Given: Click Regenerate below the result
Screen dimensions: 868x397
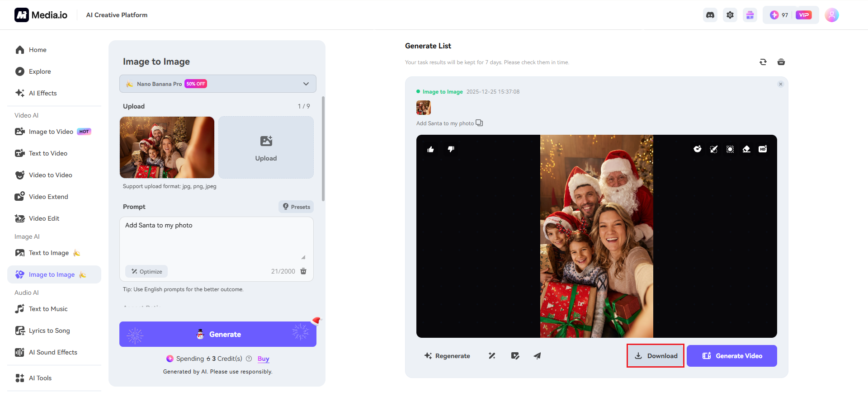Looking at the screenshot, I should 447,356.
